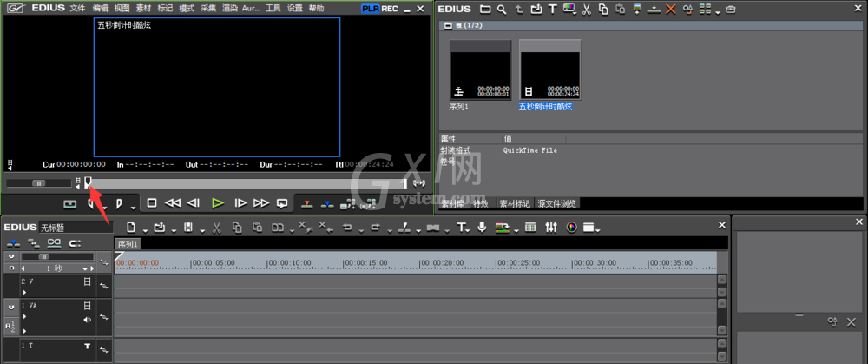
Task: Select the 五秒倒计时酷炫 clip thumbnail
Action: pos(549,69)
